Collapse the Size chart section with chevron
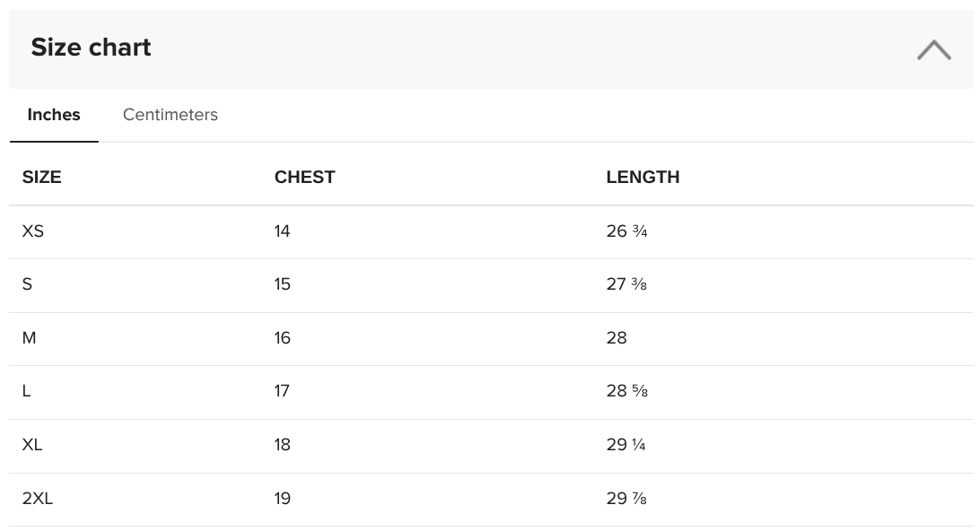This screenshot has height=531, width=980. click(x=933, y=50)
